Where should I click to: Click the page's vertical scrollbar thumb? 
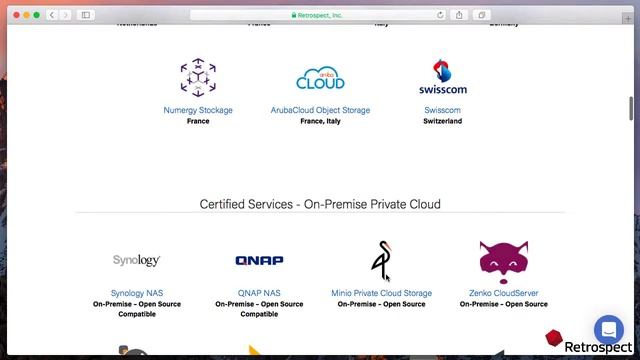631,108
